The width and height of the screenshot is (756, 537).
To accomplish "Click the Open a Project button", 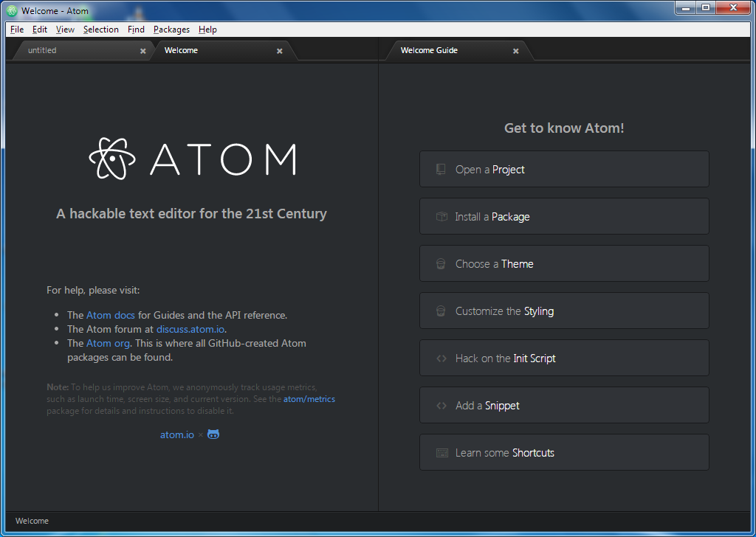I will 564,169.
